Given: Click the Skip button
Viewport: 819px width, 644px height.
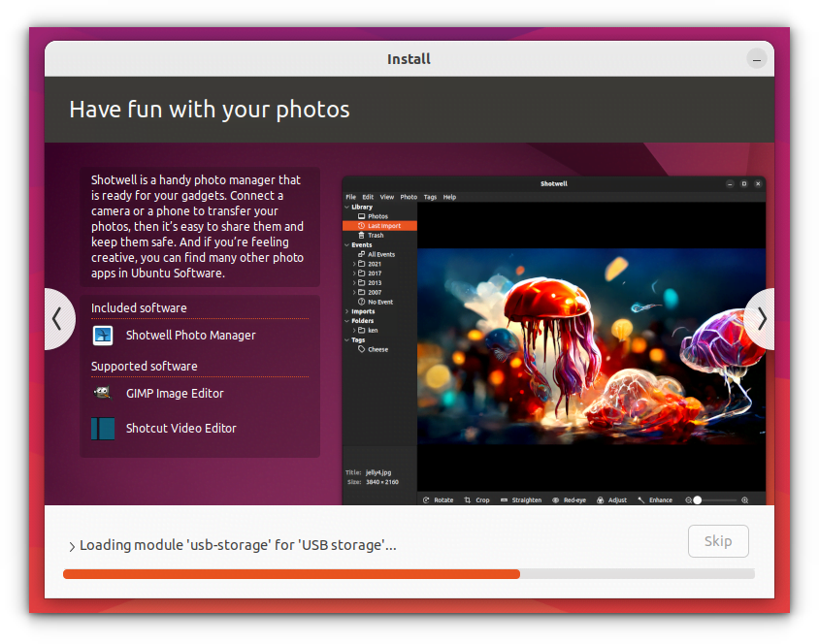Looking at the screenshot, I should tap(718, 541).
